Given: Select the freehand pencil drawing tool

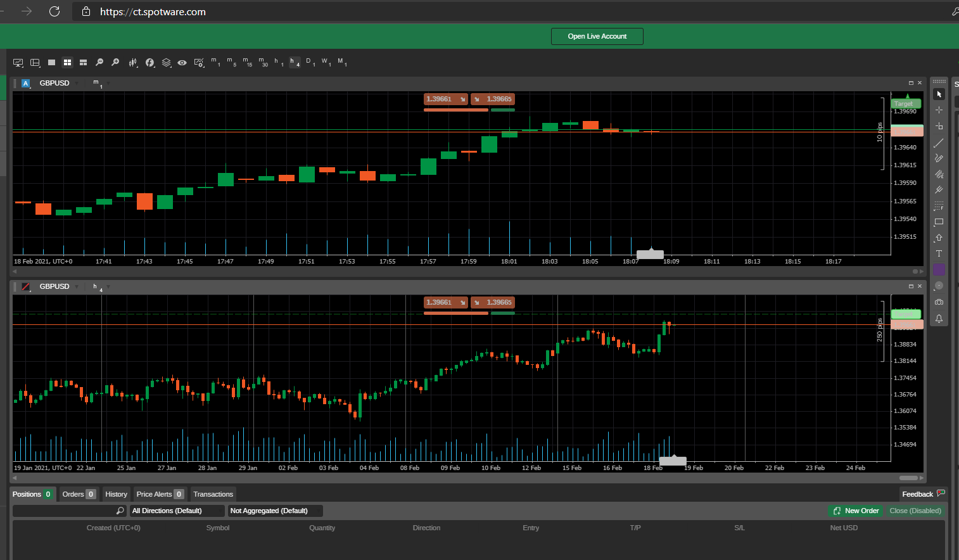Looking at the screenshot, I should 939,158.
